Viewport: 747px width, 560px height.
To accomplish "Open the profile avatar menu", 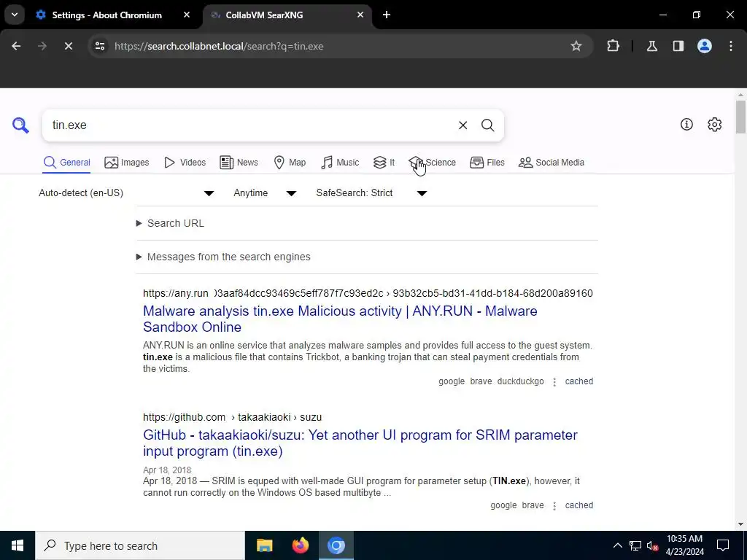I will pos(705,46).
